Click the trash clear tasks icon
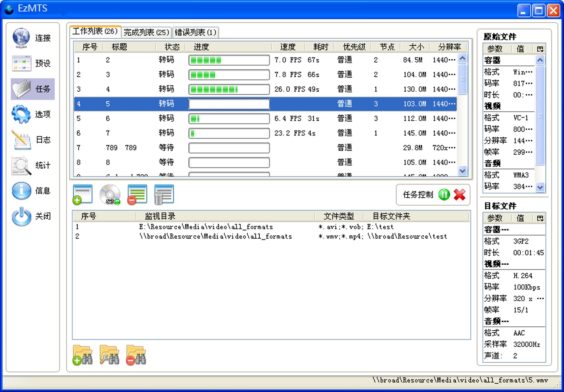 coord(164,195)
